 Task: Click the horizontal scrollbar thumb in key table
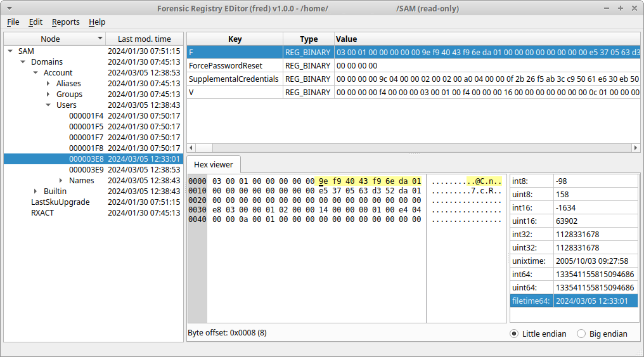coord(204,148)
